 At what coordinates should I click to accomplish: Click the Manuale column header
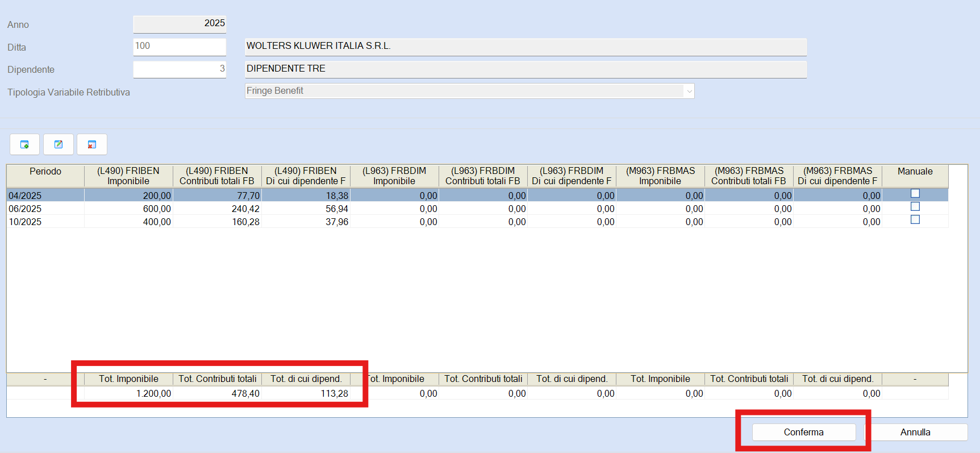click(915, 176)
